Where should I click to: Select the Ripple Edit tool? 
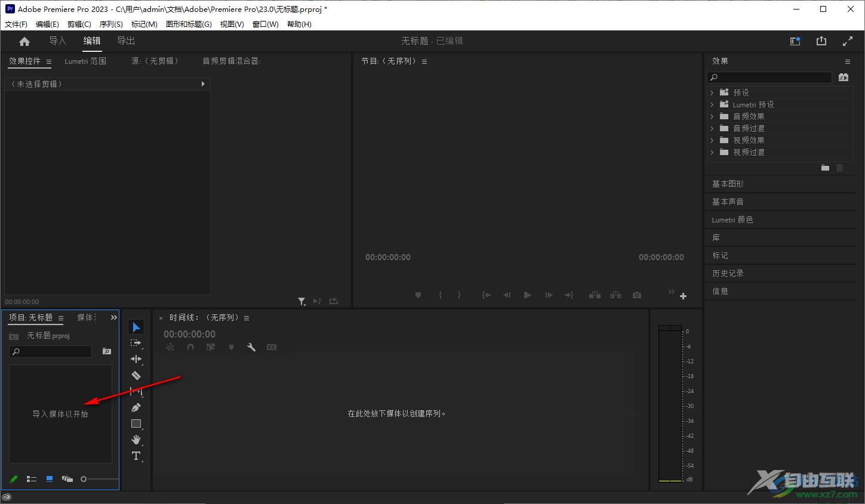click(136, 359)
